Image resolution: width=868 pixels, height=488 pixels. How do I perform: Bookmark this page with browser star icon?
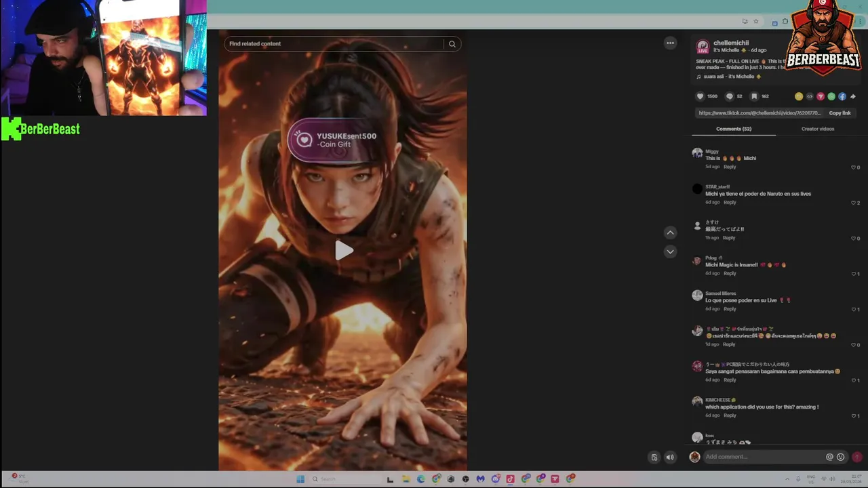(756, 21)
